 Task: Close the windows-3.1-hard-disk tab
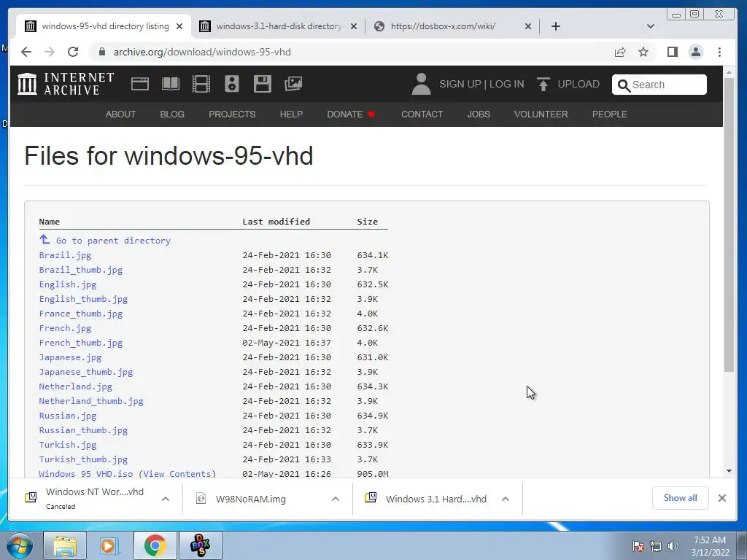pos(354,26)
